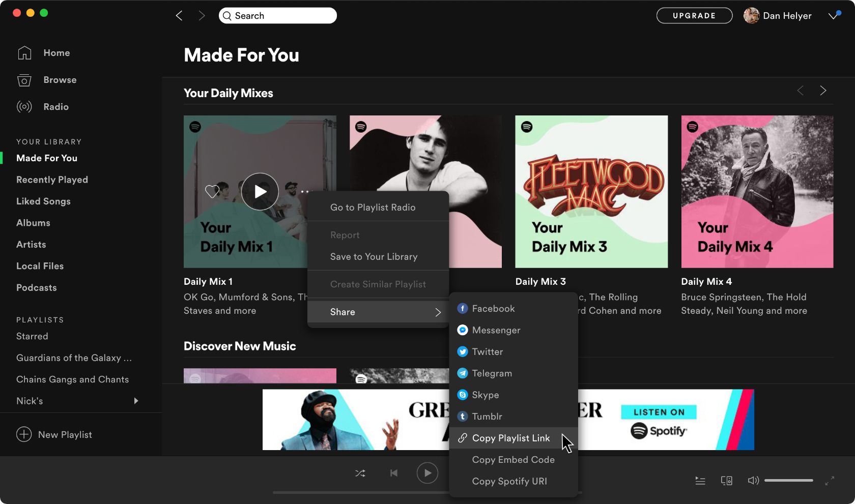The height and width of the screenshot is (504, 855).
Task: Click the main play button
Action: tap(427, 473)
